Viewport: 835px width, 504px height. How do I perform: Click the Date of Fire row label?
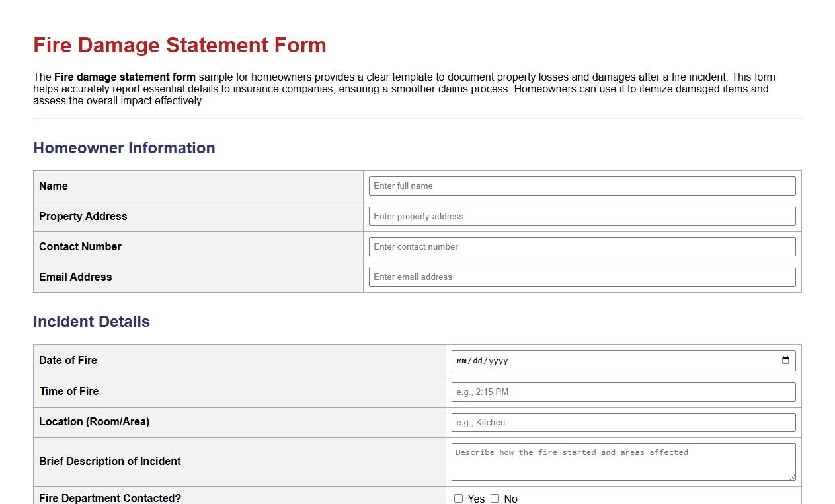pyautogui.click(x=67, y=361)
